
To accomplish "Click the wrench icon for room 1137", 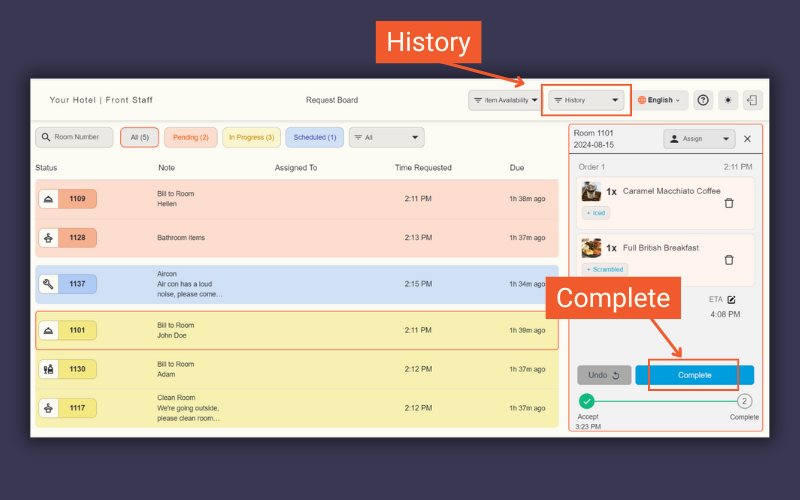I will (x=48, y=284).
